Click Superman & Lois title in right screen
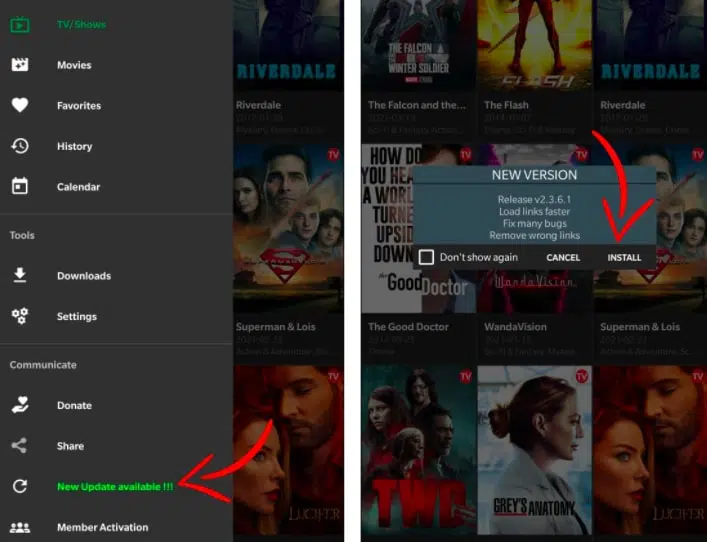This screenshot has height=542, width=707. [x=640, y=327]
